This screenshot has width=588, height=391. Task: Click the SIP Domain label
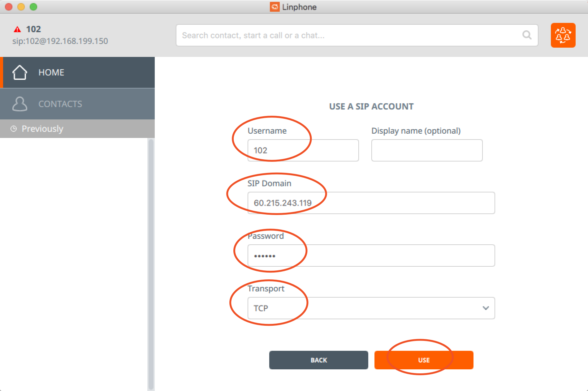click(269, 183)
